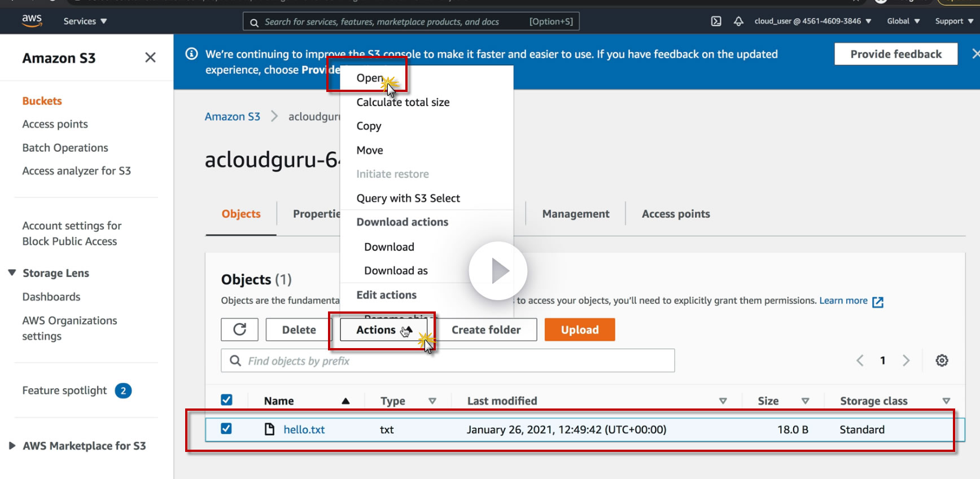Choose Download as

coord(396,270)
